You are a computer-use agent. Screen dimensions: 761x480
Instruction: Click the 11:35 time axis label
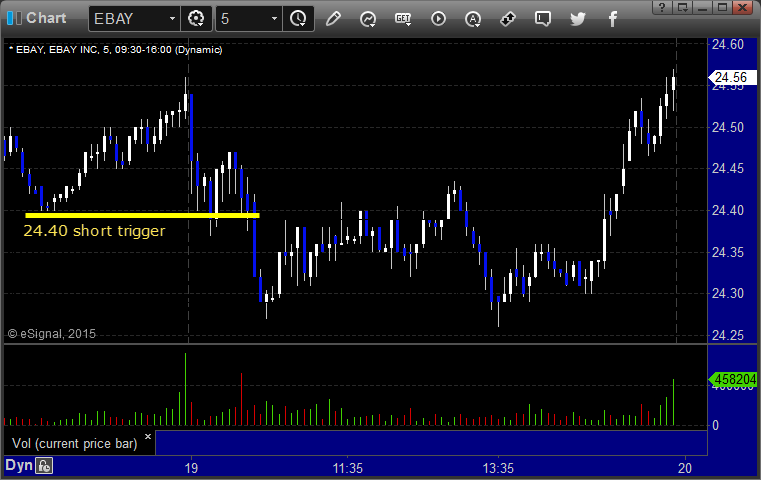coord(347,468)
